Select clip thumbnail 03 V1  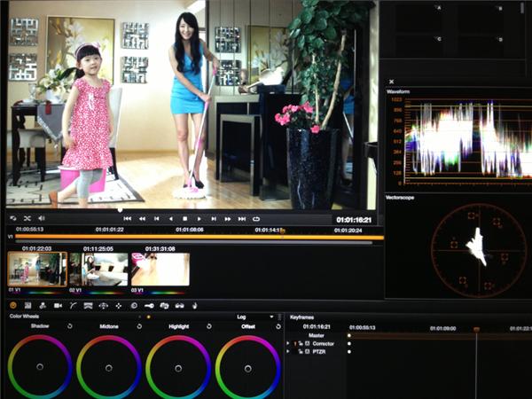(160, 269)
